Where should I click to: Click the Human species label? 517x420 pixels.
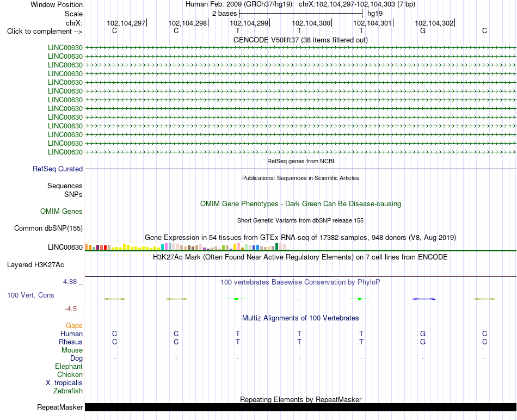point(71,334)
